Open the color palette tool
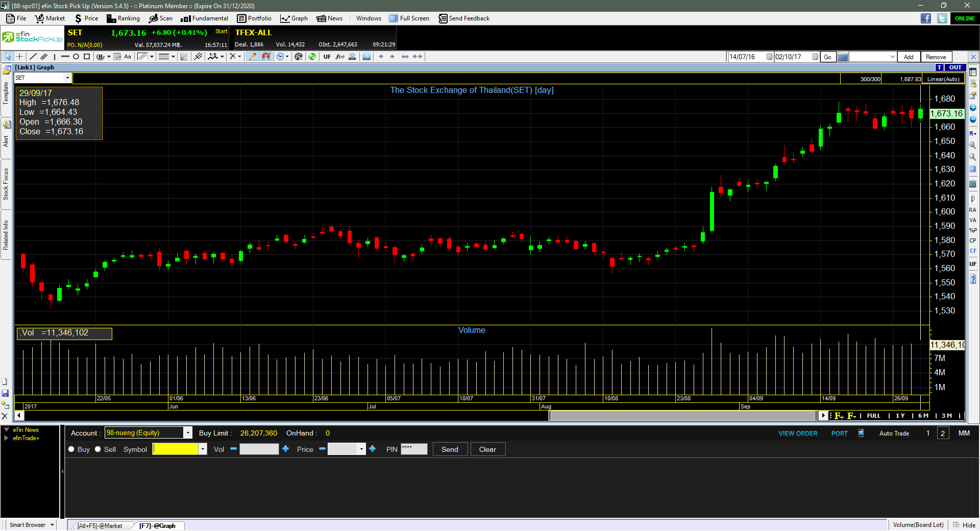 pos(299,57)
